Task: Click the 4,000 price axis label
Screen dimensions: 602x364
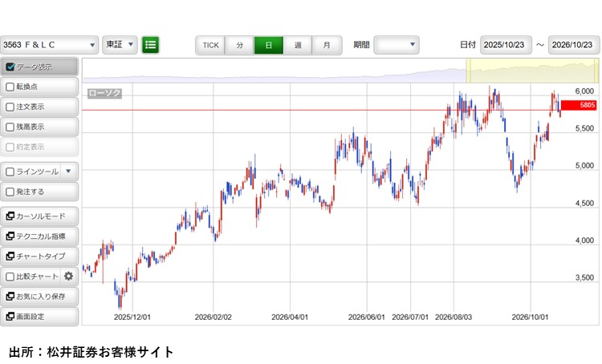Action: pos(584,241)
